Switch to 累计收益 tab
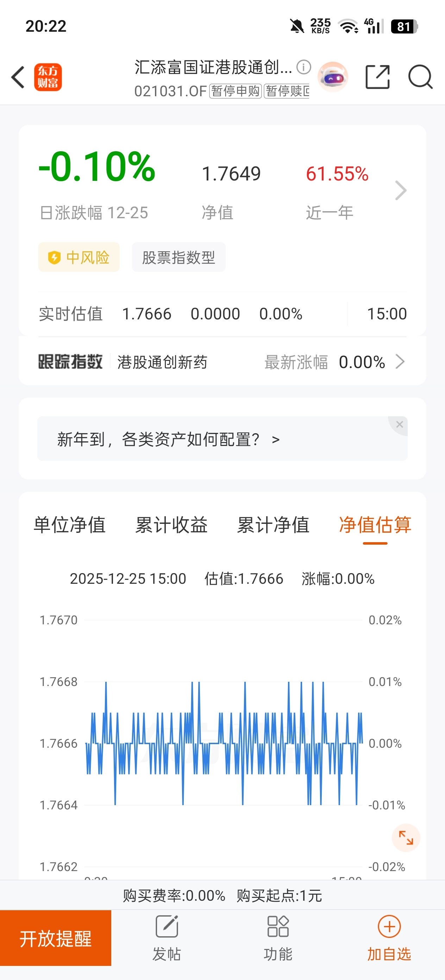 [171, 525]
